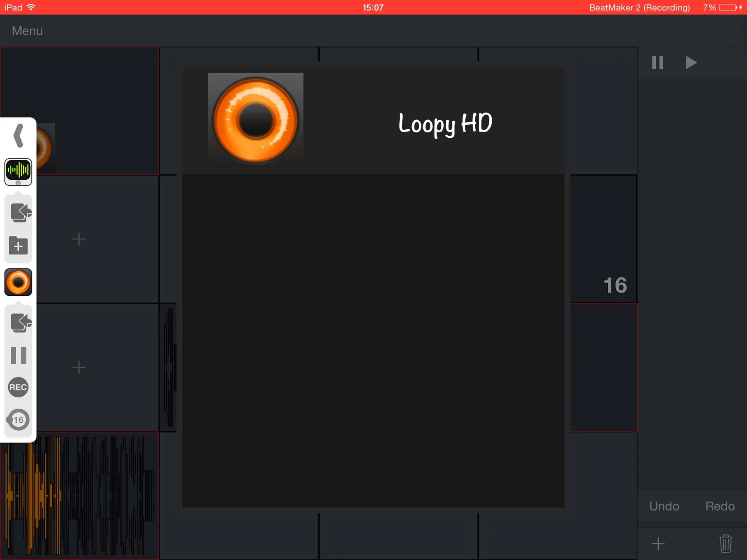Tap the add-folder plus icon in side panel
This screenshot has height=560, width=747.
pyautogui.click(x=18, y=246)
